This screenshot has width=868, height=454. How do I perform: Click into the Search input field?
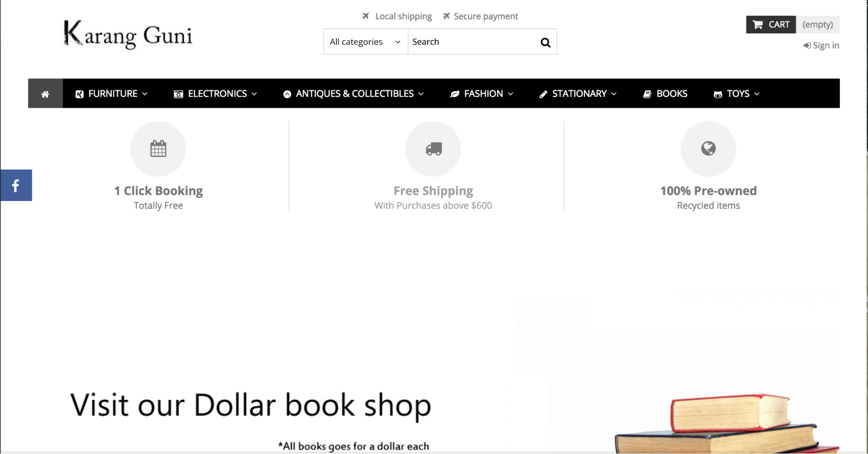tap(473, 42)
